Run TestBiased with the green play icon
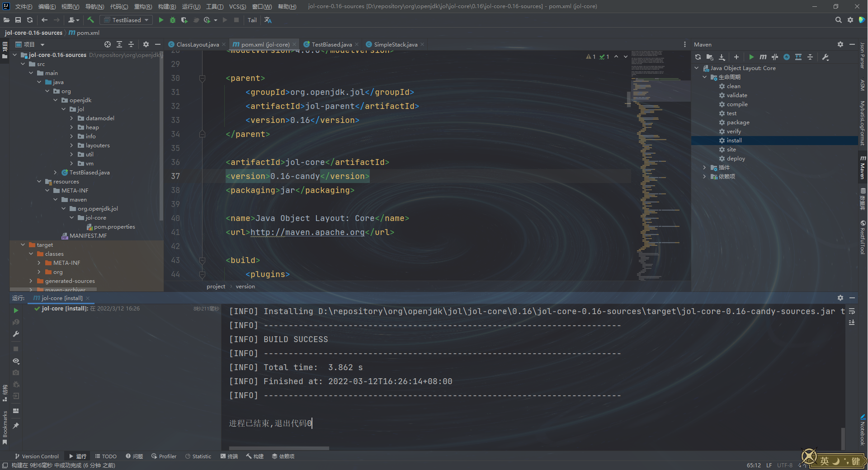The image size is (868, 470). click(x=161, y=20)
